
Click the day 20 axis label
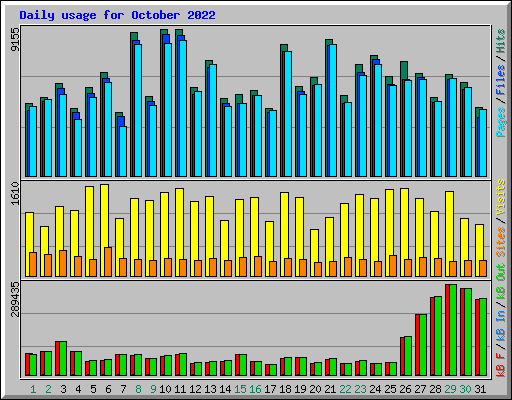tap(315, 389)
